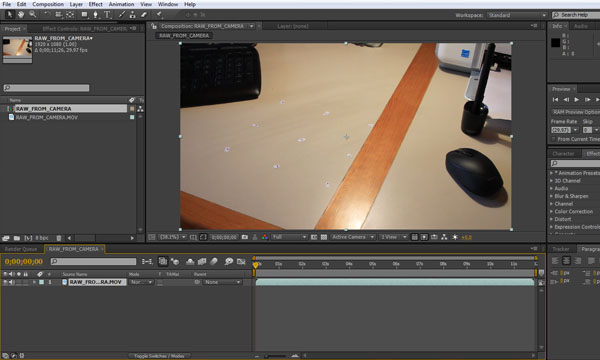Click the Brainstorm icon in timeline

[228, 262]
